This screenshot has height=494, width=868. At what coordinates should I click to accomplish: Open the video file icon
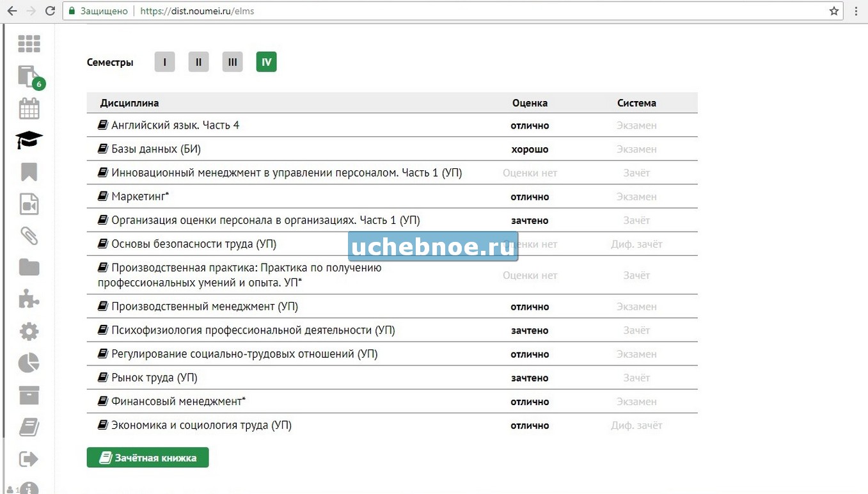29,204
